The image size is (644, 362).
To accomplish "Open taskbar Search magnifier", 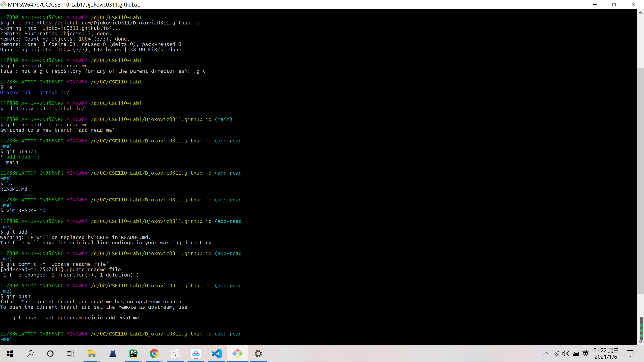I will click(30, 353).
